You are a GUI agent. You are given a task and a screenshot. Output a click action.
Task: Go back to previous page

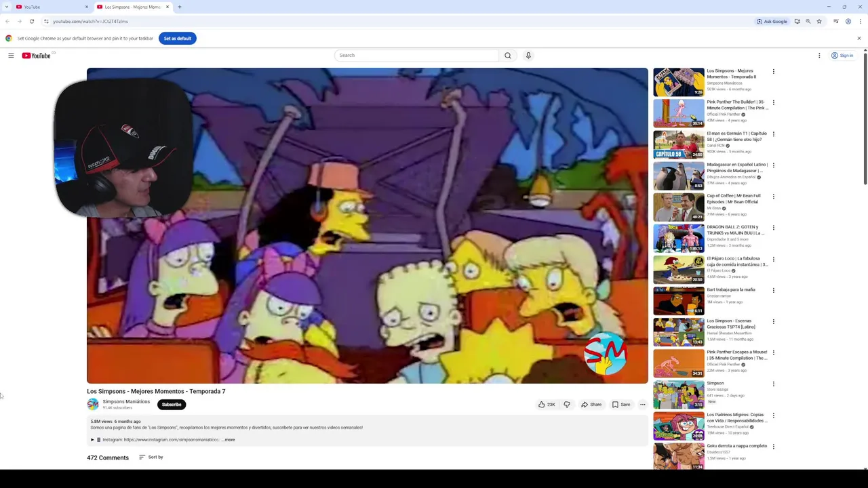pyautogui.click(x=7, y=22)
